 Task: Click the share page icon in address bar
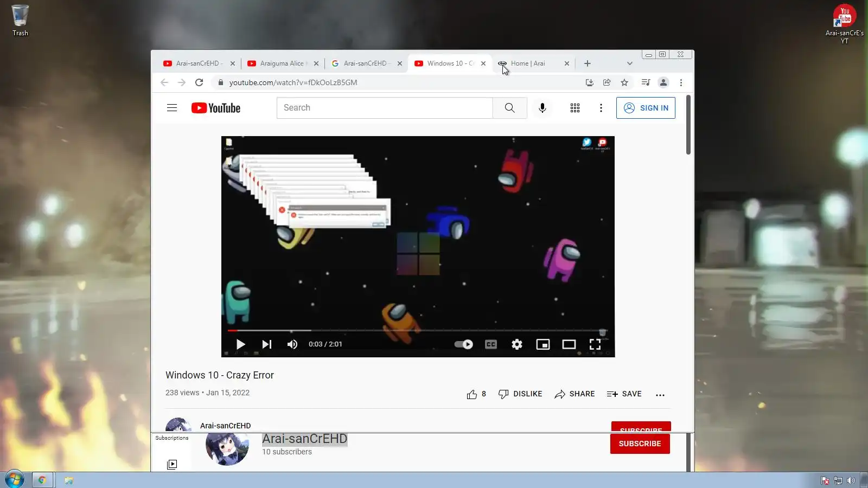[607, 82]
